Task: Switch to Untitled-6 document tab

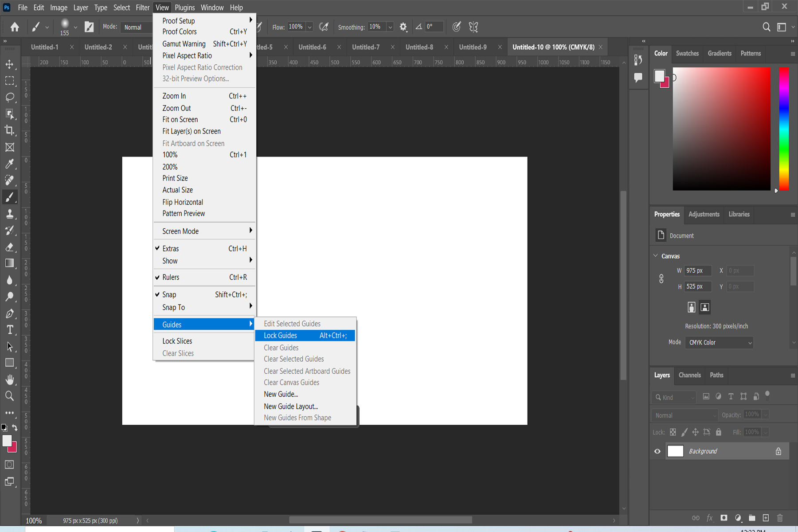Action: point(312,47)
